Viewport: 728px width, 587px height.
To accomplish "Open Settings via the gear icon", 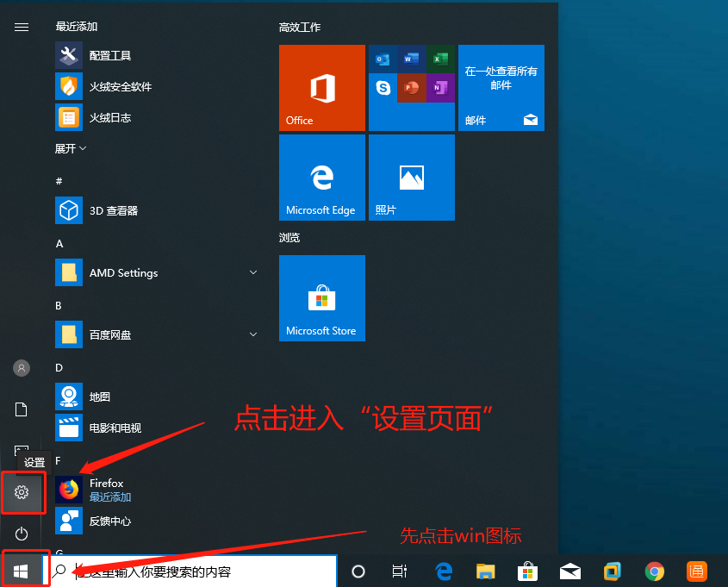I will (22, 492).
